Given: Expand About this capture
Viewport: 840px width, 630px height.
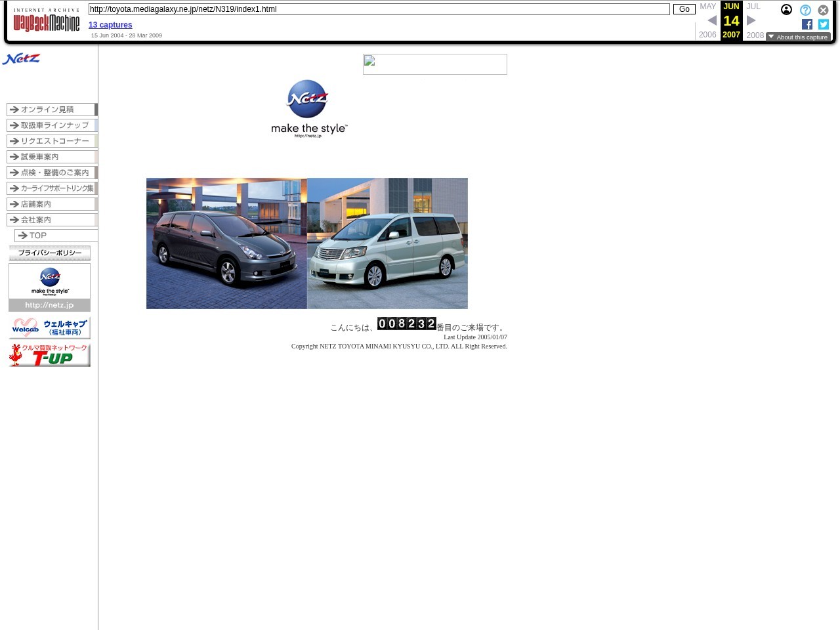Looking at the screenshot, I should click(x=798, y=37).
